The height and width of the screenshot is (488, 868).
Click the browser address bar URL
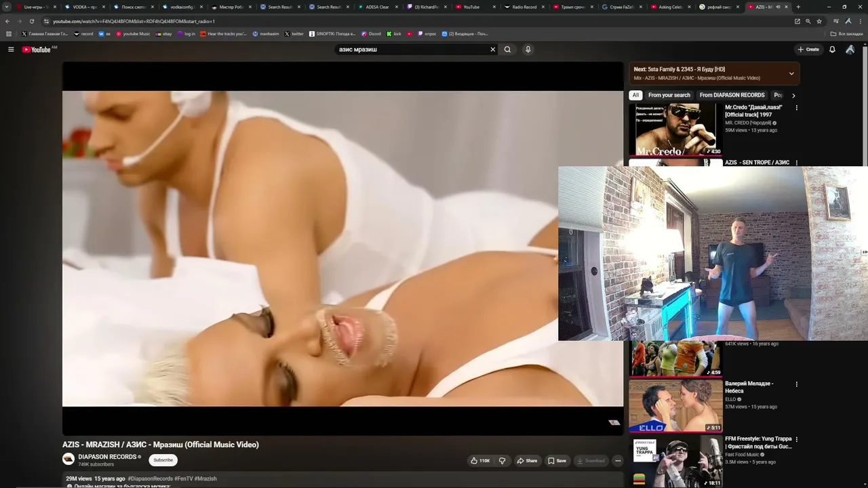(134, 21)
